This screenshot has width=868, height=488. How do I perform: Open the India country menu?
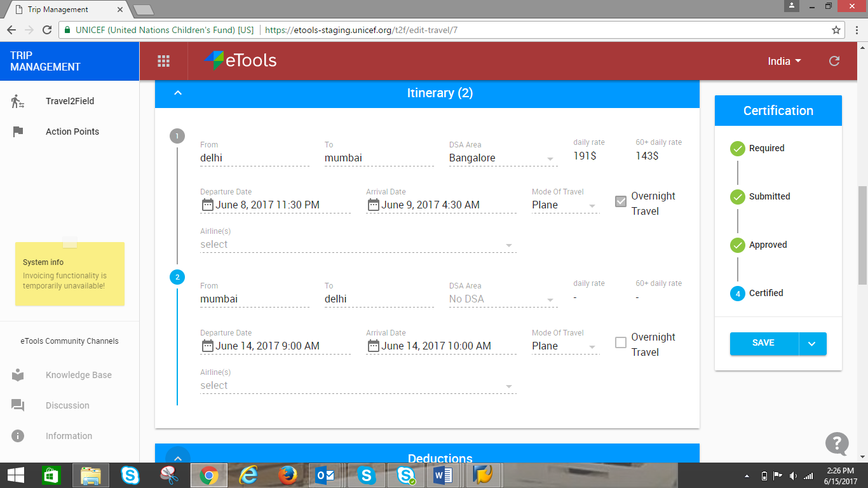point(784,61)
